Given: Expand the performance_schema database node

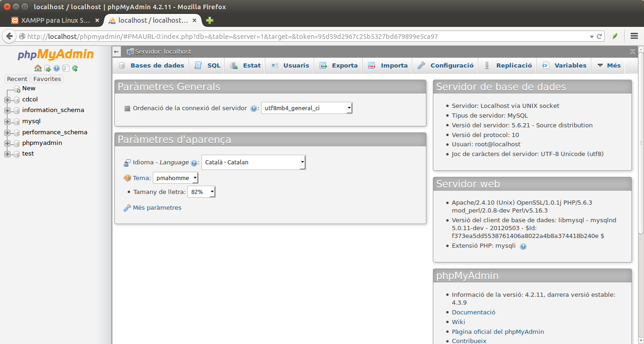Looking at the screenshot, I should click(7, 132).
